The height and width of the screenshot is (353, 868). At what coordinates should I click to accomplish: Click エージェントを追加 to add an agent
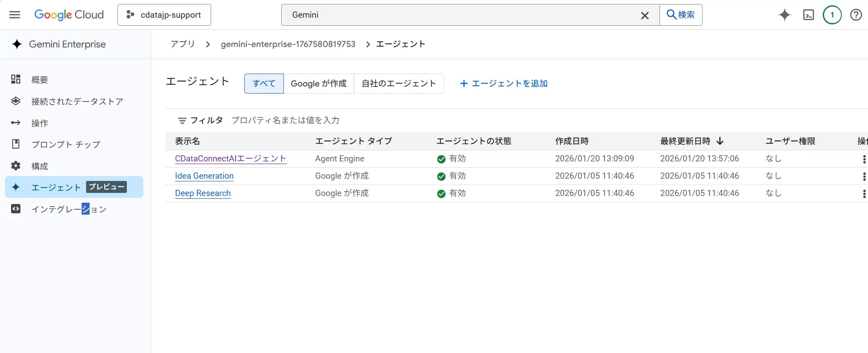(504, 84)
